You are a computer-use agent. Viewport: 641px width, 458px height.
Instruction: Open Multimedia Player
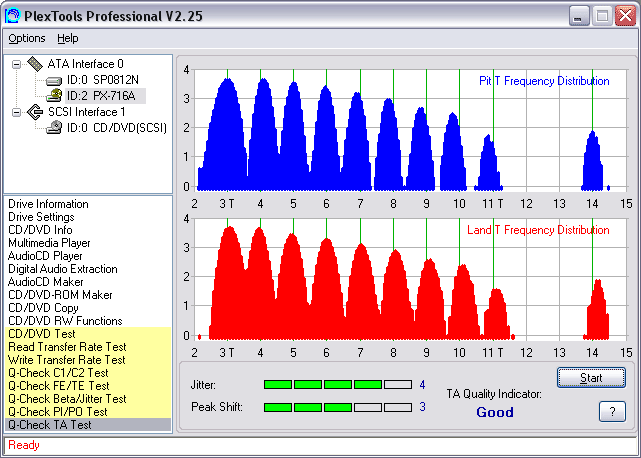tap(49, 243)
